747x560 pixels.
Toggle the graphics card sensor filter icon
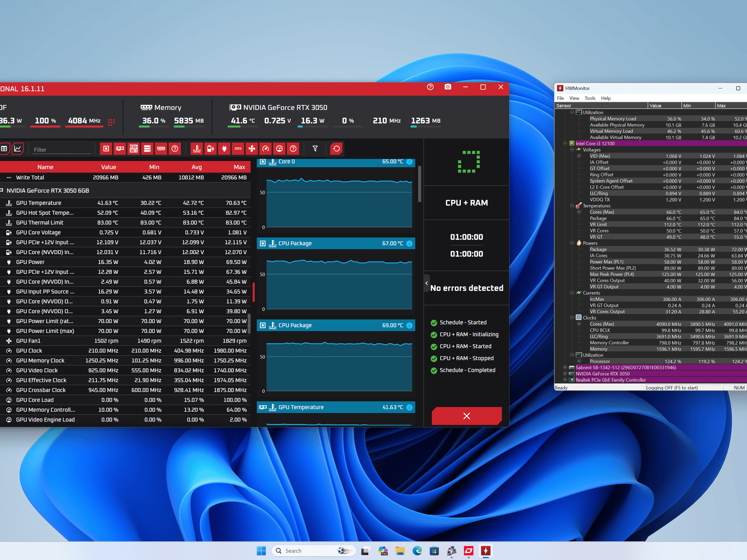[120, 149]
